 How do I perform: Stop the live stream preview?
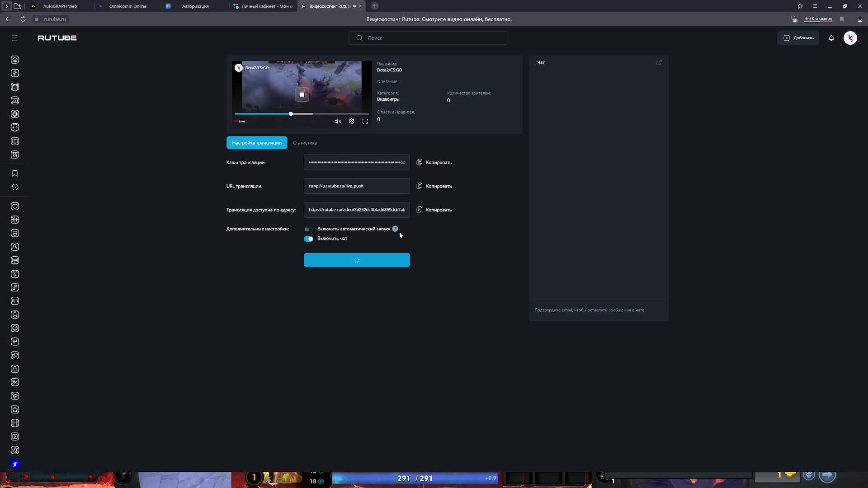pyautogui.click(x=302, y=94)
